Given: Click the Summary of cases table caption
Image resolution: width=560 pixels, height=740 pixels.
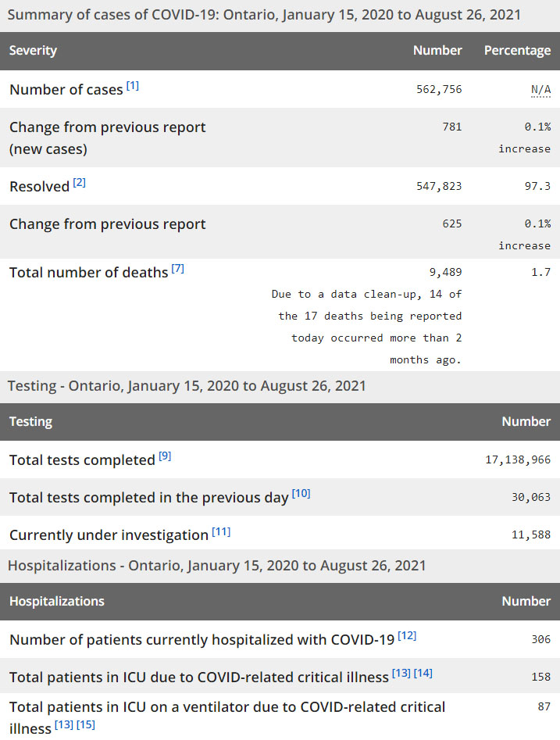Looking at the screenshot, I should click(264, 15).
